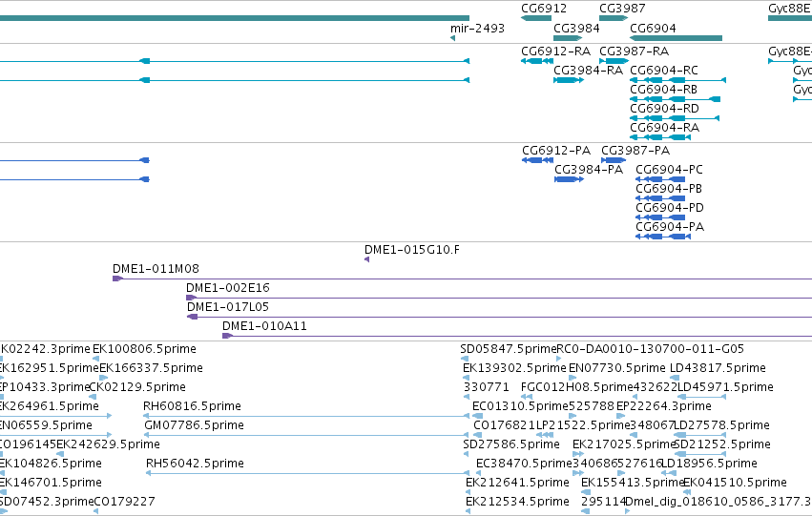Open the 340686 EST label
The image size is (812, 516).
(x=595, y=464)
